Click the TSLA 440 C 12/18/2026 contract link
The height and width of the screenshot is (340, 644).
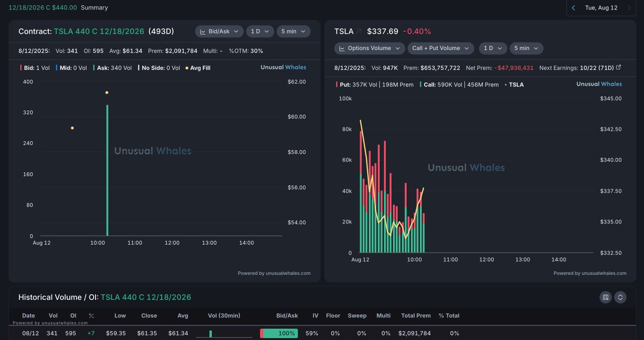(99, 32)
